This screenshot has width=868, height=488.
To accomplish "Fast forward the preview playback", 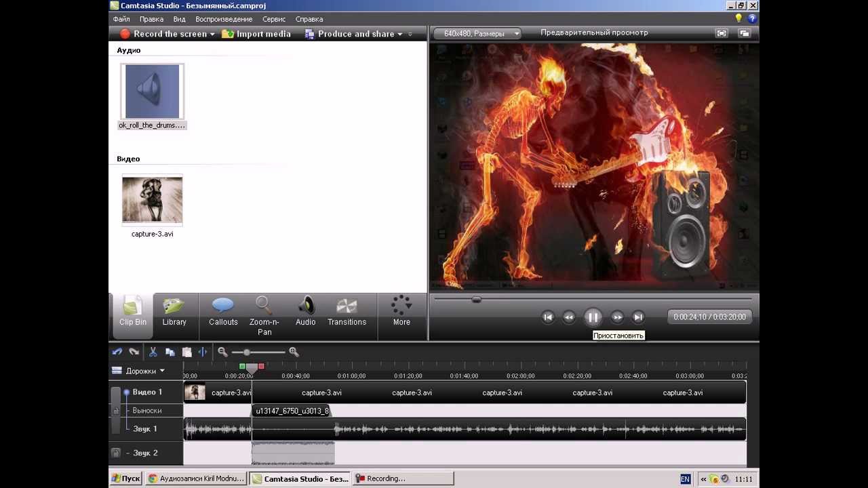I will click(x=617, y=317).
